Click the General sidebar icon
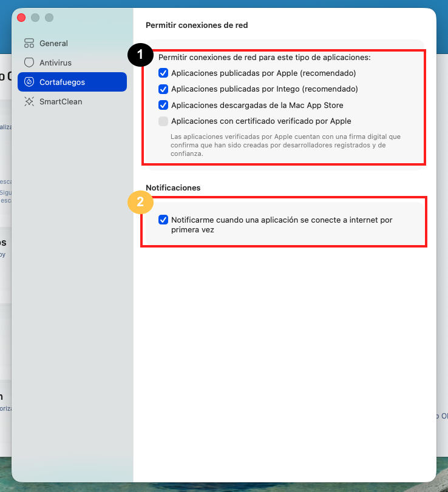Viewport: 448px width, 492px height. pyautogui.click(x=29, y=43)
